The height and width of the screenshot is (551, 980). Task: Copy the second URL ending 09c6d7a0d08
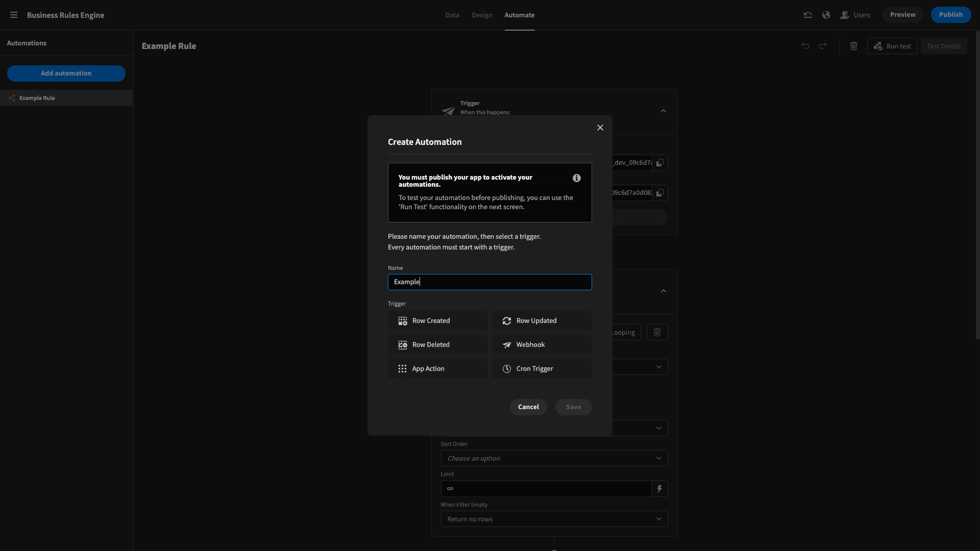pos(660,193)
